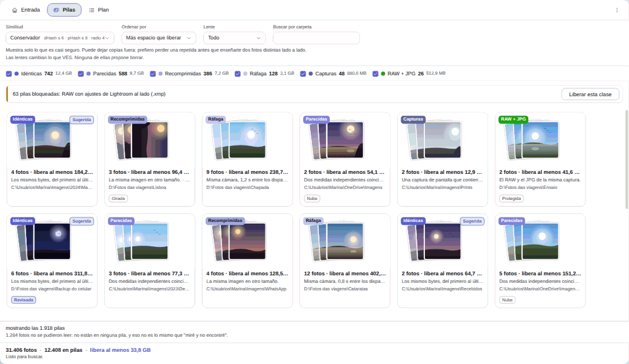Click the Sugerida badge on 6 fotos pile
The height and width of the screenshot is (364, 629).
(x=82, y=221)
